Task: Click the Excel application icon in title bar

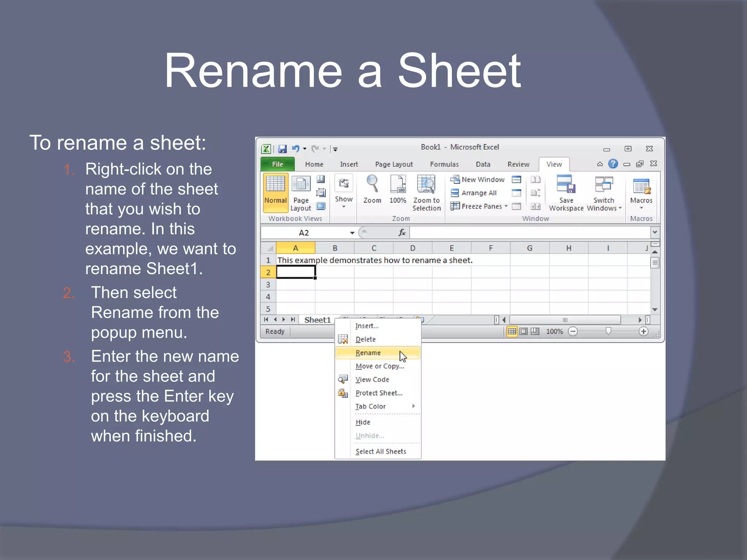Action: click(266, 149)
